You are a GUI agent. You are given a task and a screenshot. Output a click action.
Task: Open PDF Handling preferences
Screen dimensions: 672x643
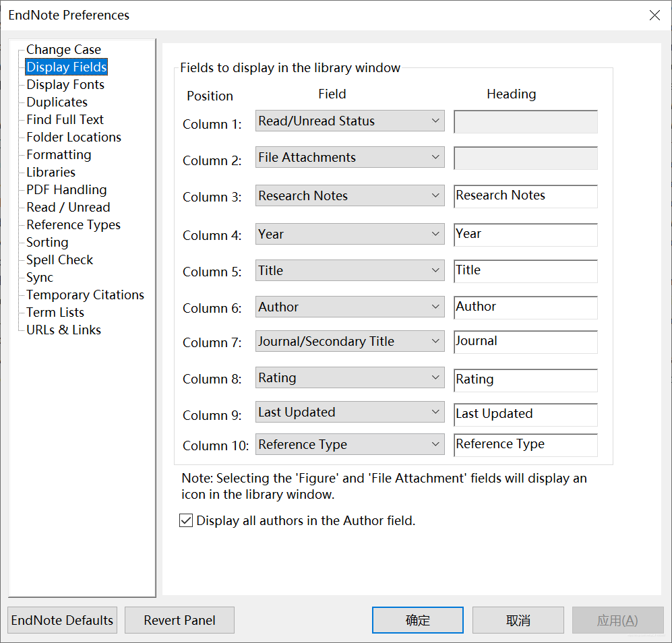point(66,190)
